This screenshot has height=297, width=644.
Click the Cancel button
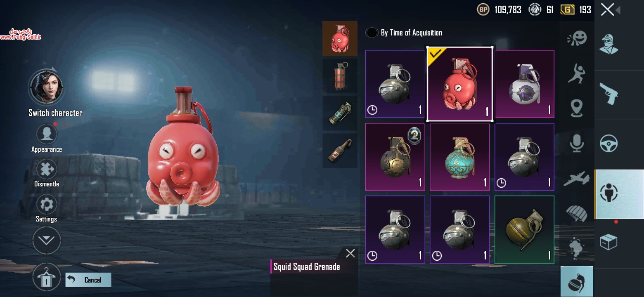pos(88,280)
